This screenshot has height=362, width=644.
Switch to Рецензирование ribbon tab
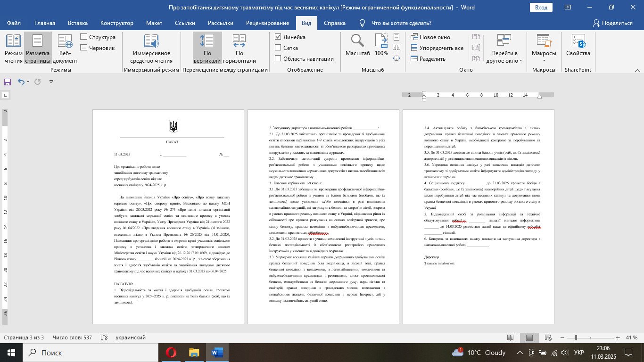pyautogui.click(x=267, y=23)
